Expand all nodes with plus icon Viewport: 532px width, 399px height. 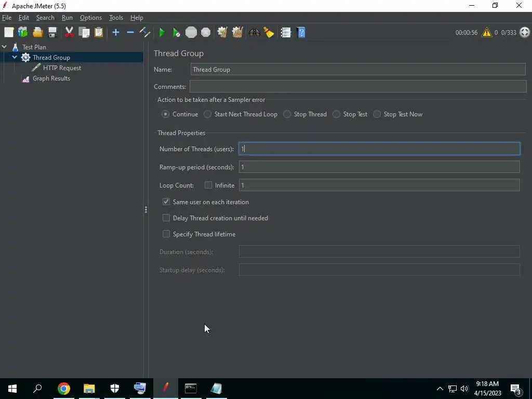pos(116,33)
